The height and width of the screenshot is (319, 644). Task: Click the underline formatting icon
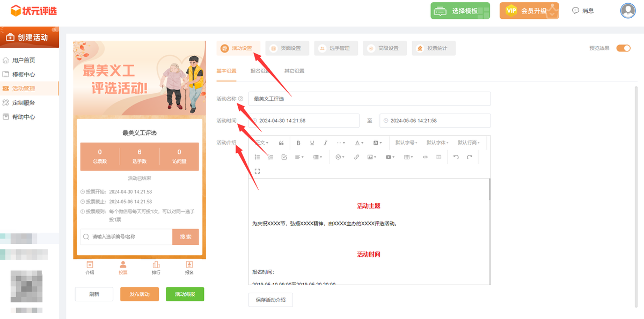[312, 143]
